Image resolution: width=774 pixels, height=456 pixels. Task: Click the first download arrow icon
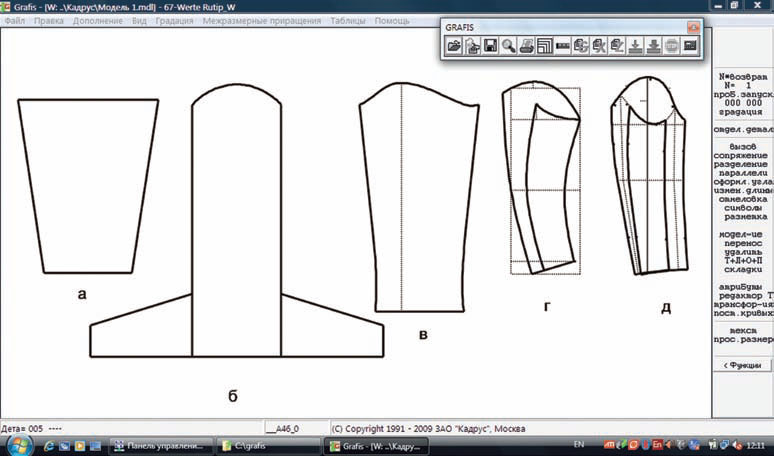(635, 46)
